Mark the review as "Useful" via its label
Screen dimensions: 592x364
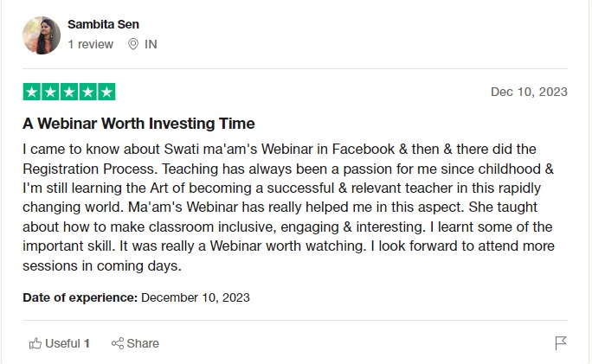click(62, 343)
